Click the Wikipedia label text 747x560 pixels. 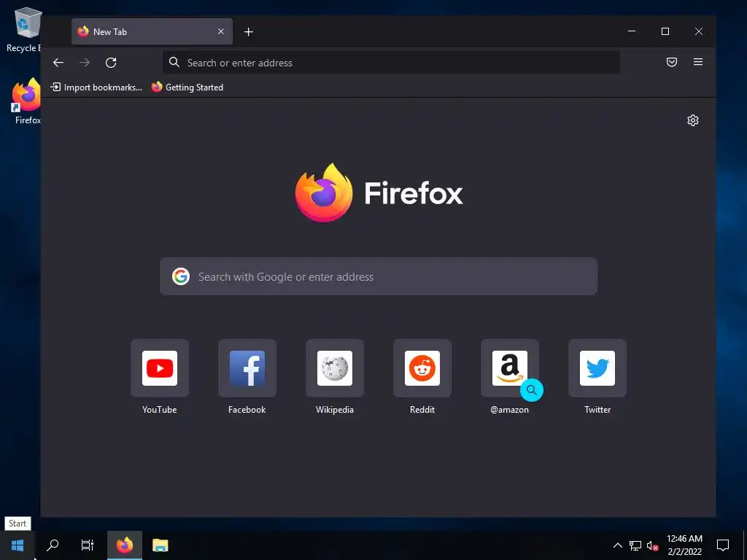pos(335,410)
